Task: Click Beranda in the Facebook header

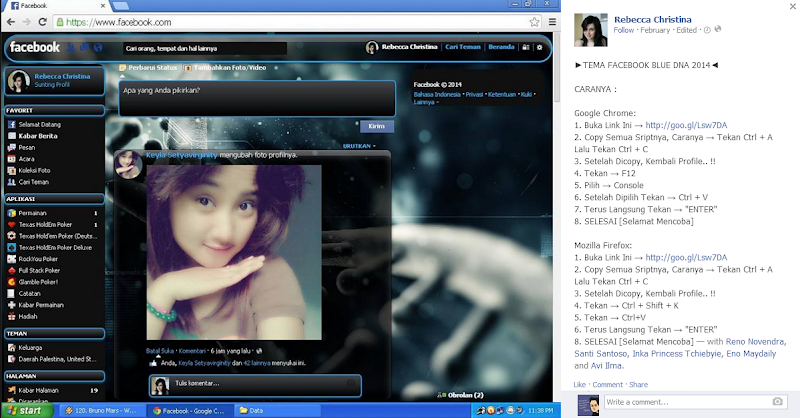Action: coord(501,47)
